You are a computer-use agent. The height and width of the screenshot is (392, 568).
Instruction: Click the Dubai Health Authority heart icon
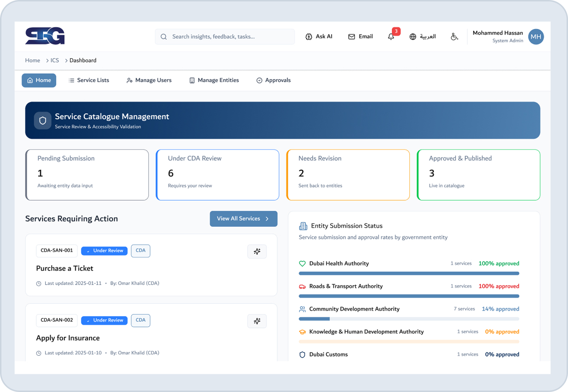[302, 264]
